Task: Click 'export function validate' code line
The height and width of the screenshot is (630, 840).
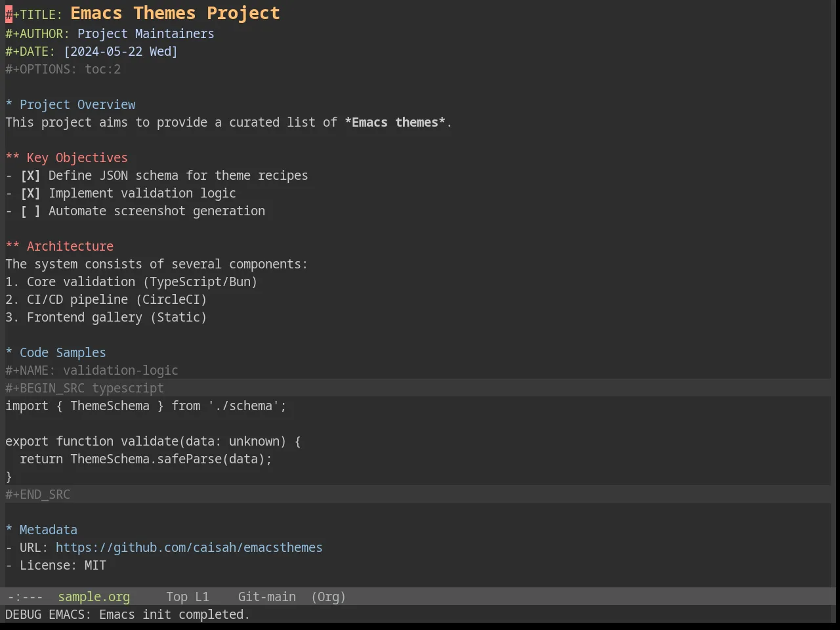Action: coord(153,441)
